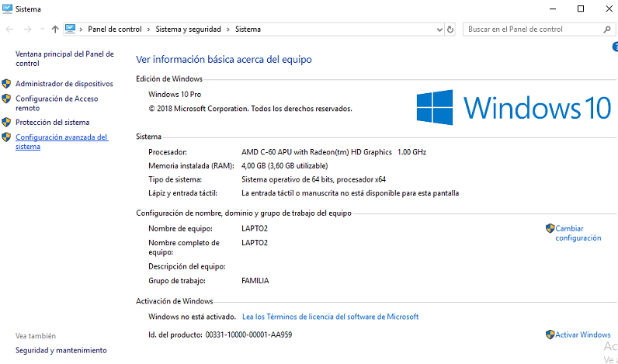Click Windows no está activado text
This screenshot has width=618, height=364.
pyautogui.click(x=192, y=317)
